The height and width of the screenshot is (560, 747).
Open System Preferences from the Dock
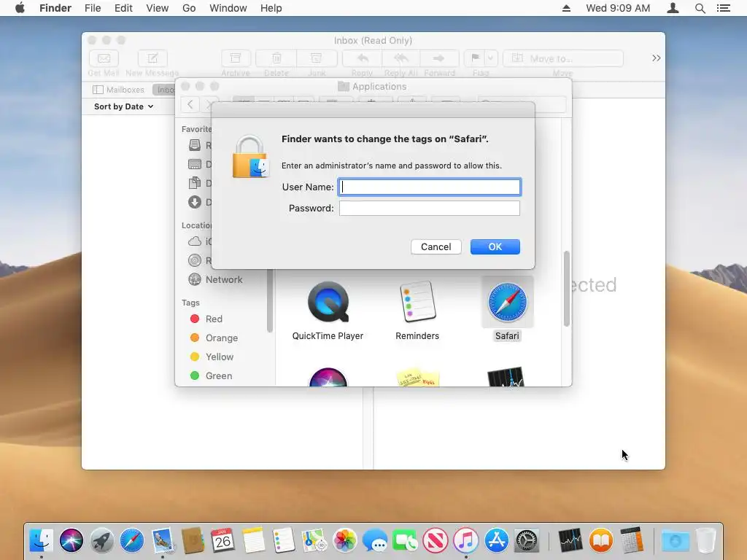pos(527,540)
